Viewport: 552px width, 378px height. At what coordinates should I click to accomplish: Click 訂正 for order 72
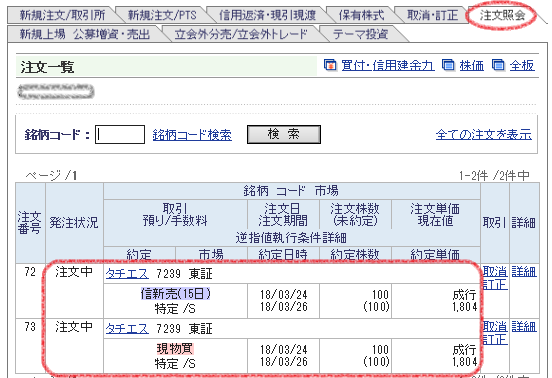(495, 284)
